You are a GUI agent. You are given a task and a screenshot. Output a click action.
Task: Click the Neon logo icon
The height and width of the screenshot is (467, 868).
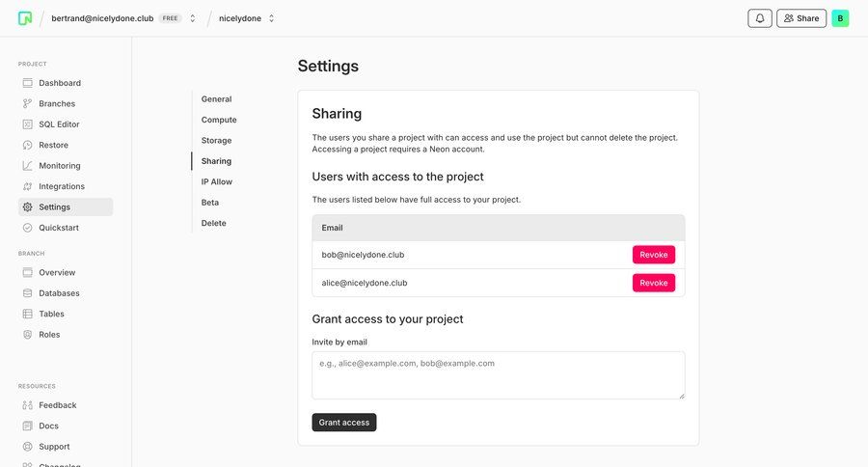coord(25,18)
